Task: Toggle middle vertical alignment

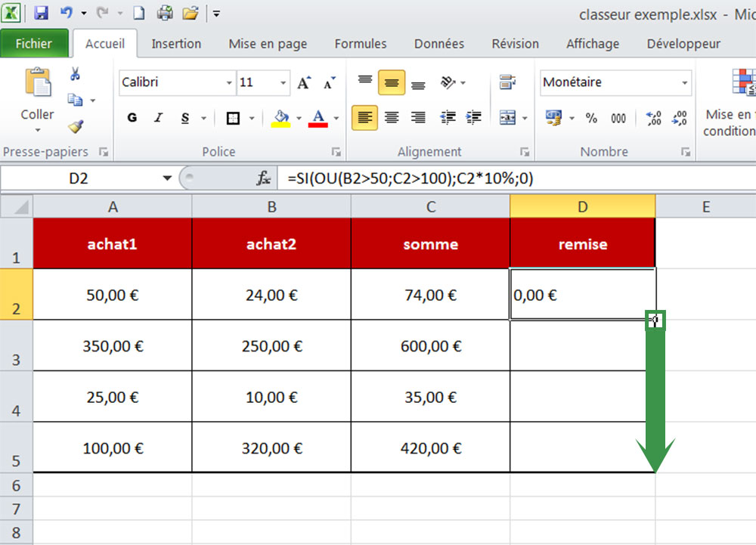Action: tap(392, 82)
